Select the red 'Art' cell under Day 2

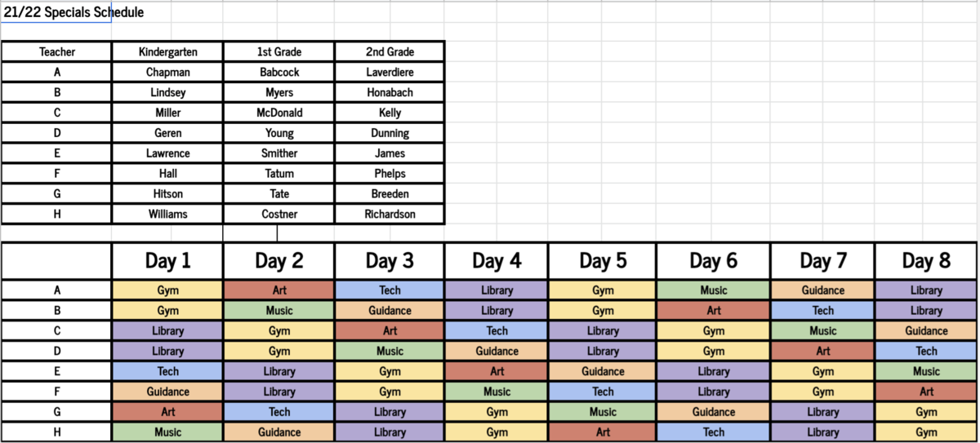tap(279, 290)
